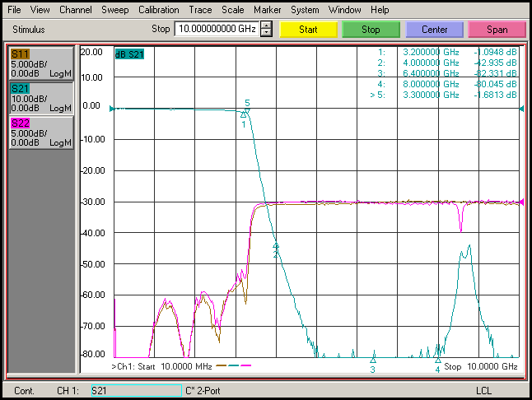The width and height of the screenshot is (532, 400).
Task: Open the Sweep menu
Action: click(x=114, y=10)
